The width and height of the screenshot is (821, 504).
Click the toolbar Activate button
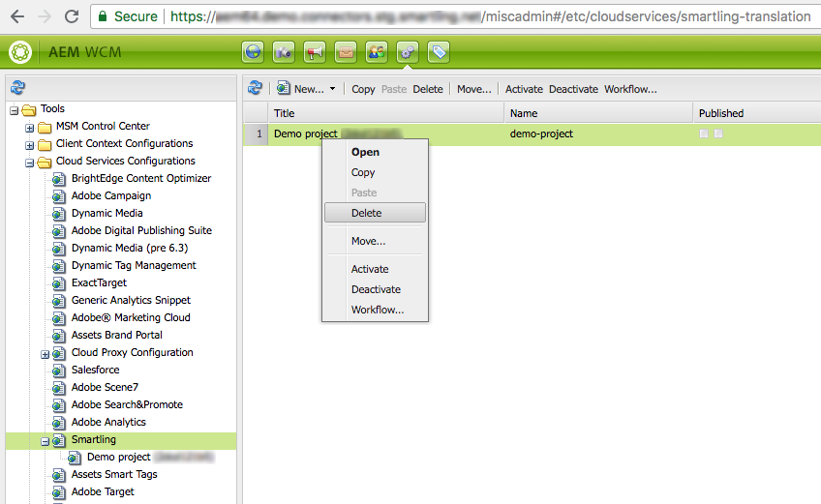click(524, 89)
